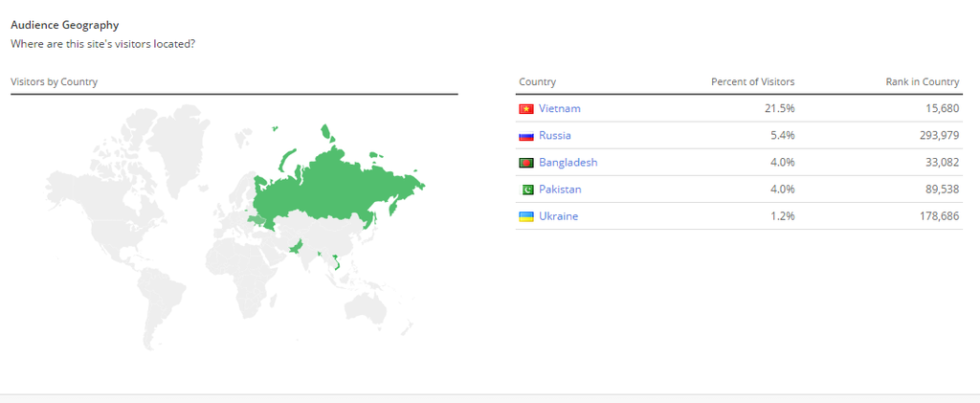The image size is (980, 403).
Task: Click the Visitors by Country label
Action: [x=54, y=81]
